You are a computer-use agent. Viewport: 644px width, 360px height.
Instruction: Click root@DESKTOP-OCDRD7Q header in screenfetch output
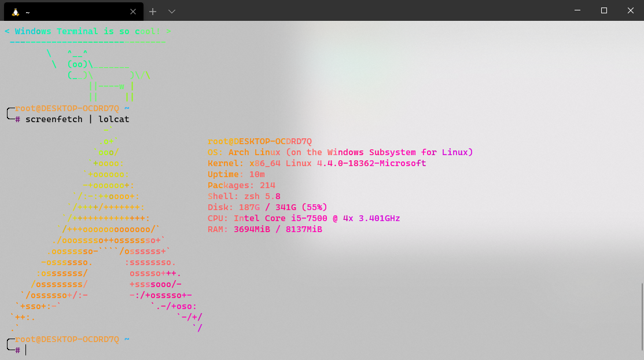(260, 141)
